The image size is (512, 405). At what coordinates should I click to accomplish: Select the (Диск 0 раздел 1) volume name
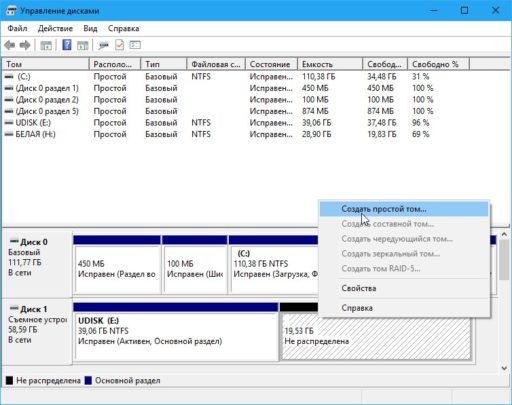pyautogui.click(x=47, y=88)
